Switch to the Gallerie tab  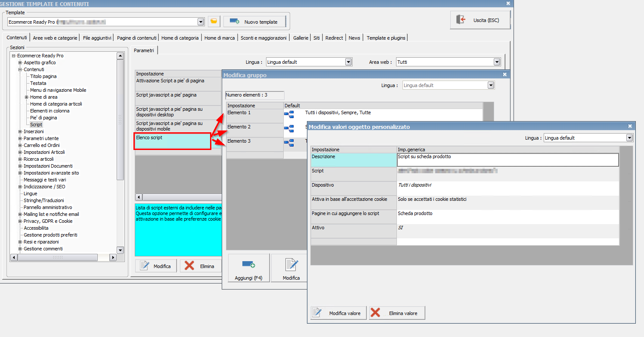301,38
